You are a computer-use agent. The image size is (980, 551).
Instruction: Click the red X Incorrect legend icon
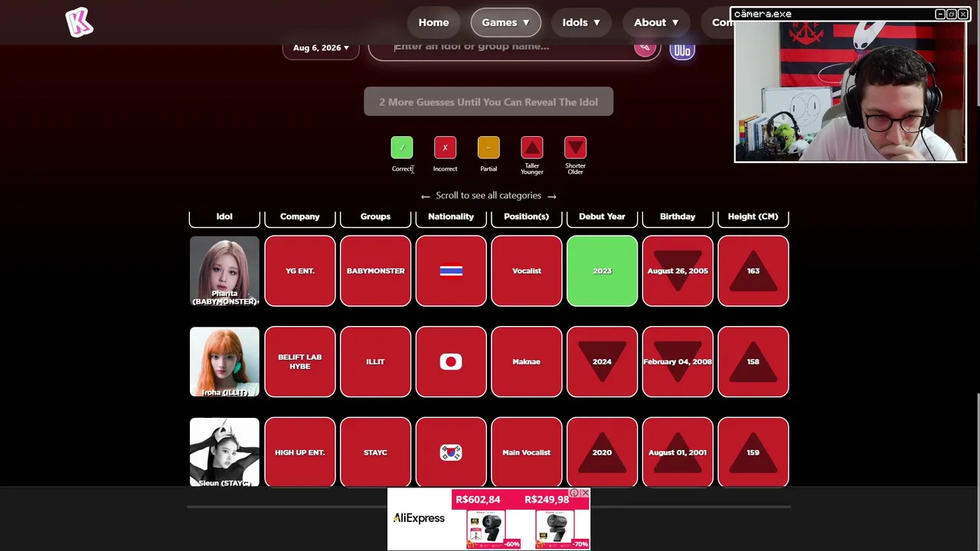point(445,147)
